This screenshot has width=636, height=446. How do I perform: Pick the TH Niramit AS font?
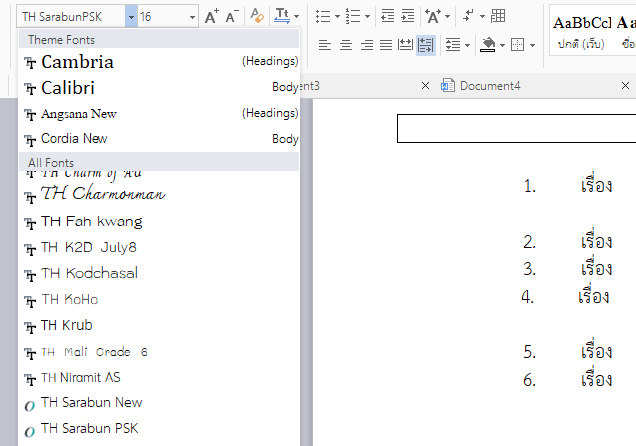161,377
